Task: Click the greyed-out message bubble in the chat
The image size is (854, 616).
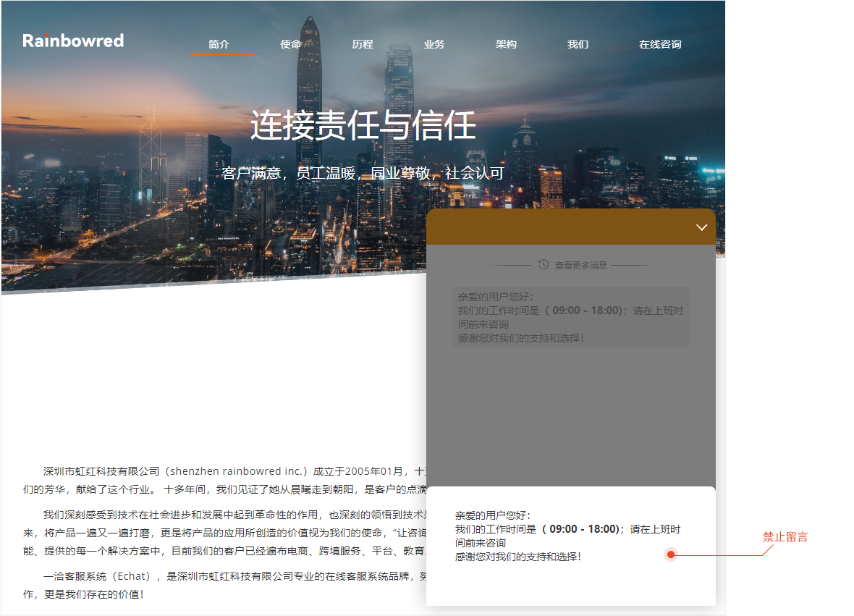Action: click(570, 317)
